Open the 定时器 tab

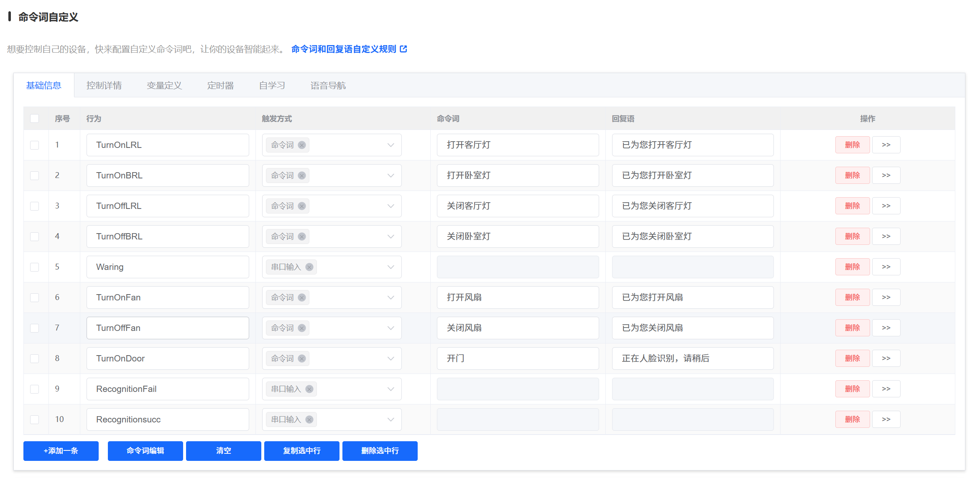[220, 85]
